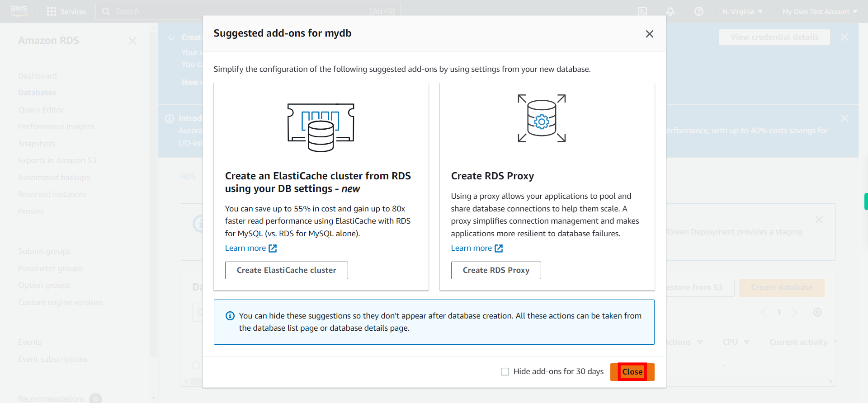Open Custom engine versions in sidebar

coord(61,302)
